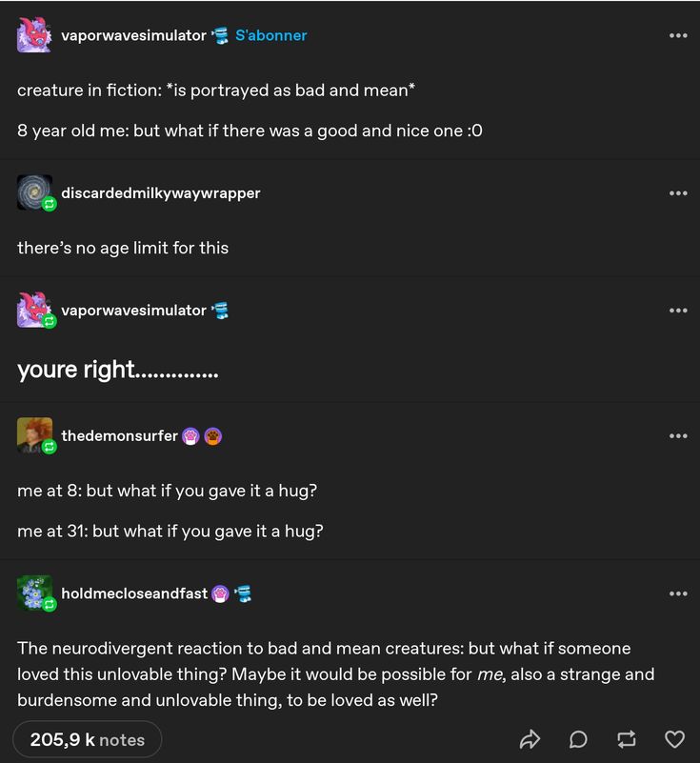Click the share arrow icon
This screenshot has width=700, height=763.
pyautogui.click(x=530, y=739)
